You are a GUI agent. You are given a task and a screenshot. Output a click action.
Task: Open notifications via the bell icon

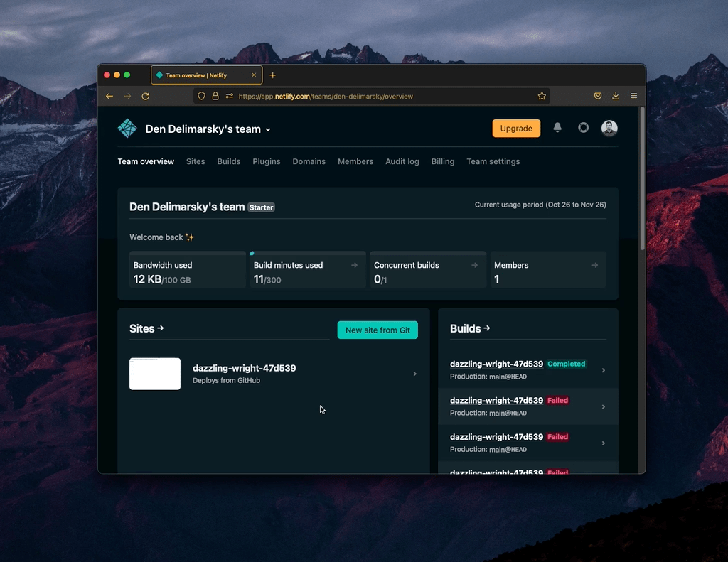(x=557, y=128)
